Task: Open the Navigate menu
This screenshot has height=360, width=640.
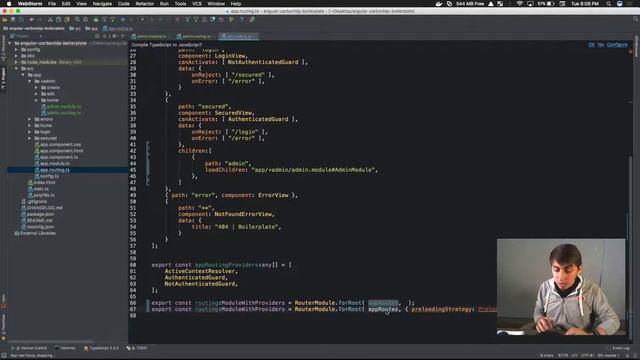Action: point(102,4)
